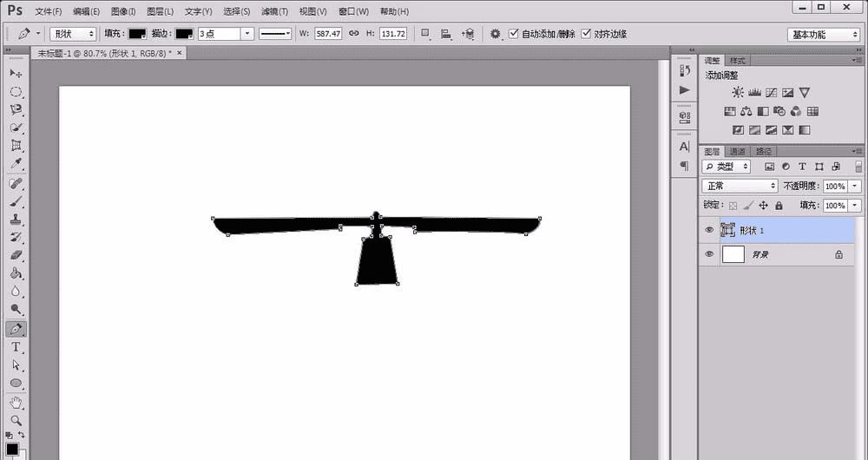Screen dimensions: 868x460
Task: Open the 滤镜(T) menu
Action: (274, 11)
